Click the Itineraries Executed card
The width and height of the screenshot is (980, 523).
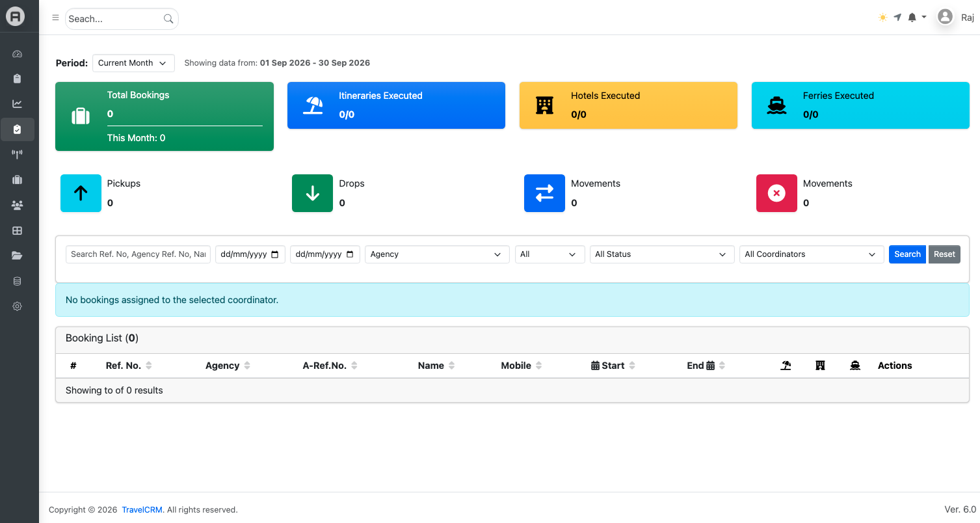pos(396,105)
